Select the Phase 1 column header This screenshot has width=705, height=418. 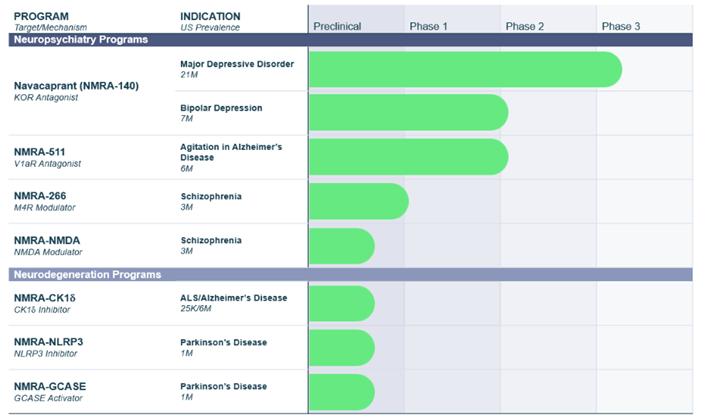pyautogui.click(x=429, y=26)
